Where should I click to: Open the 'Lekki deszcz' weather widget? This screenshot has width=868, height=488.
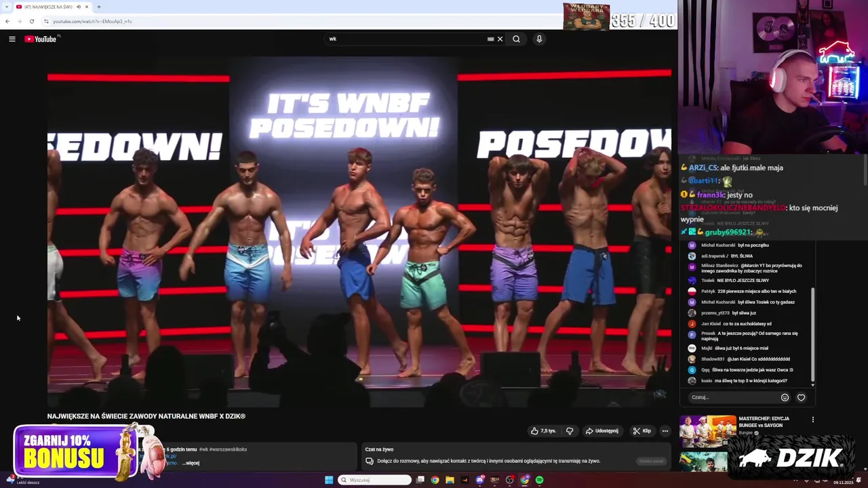click(22, 480)
